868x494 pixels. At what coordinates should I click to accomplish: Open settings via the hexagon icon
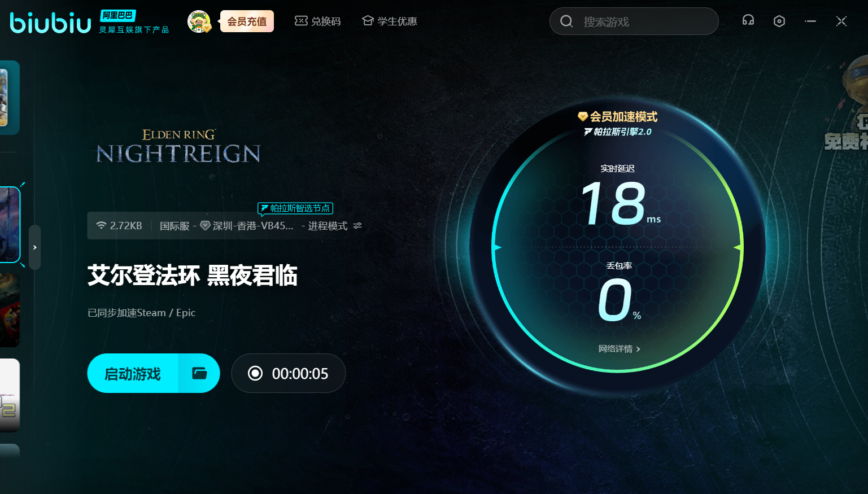[x=779, y=21]
